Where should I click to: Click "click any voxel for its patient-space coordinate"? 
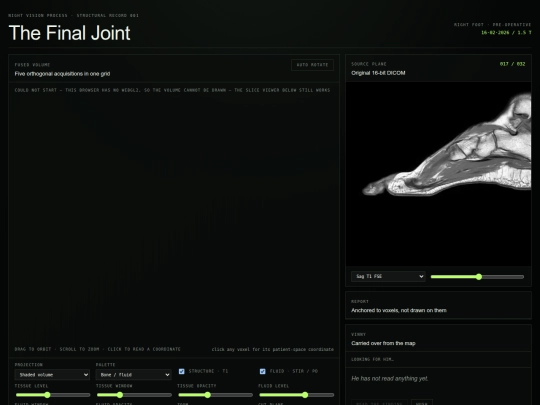coord(272,349)
